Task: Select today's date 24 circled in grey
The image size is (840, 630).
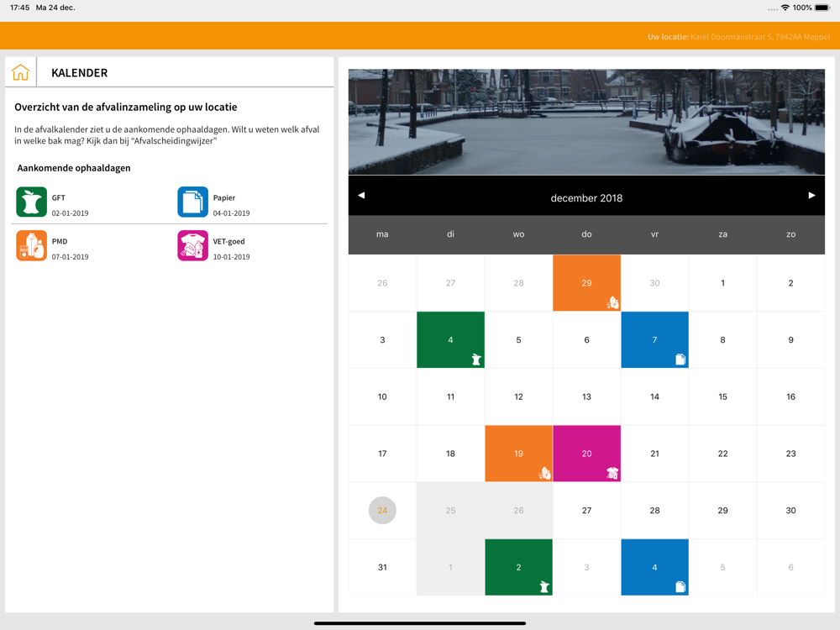Action: point(382,511)
